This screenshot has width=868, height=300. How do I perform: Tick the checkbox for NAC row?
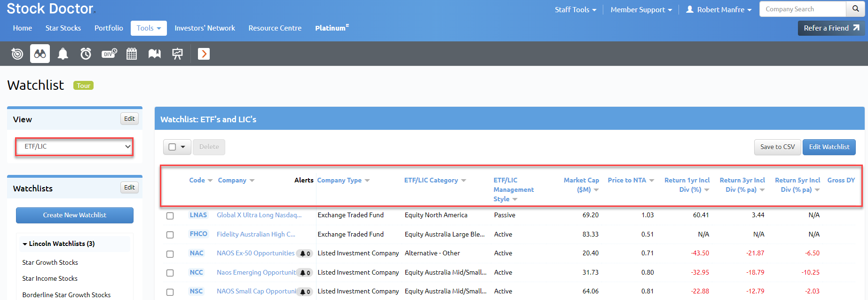click(x=170, y=254)
